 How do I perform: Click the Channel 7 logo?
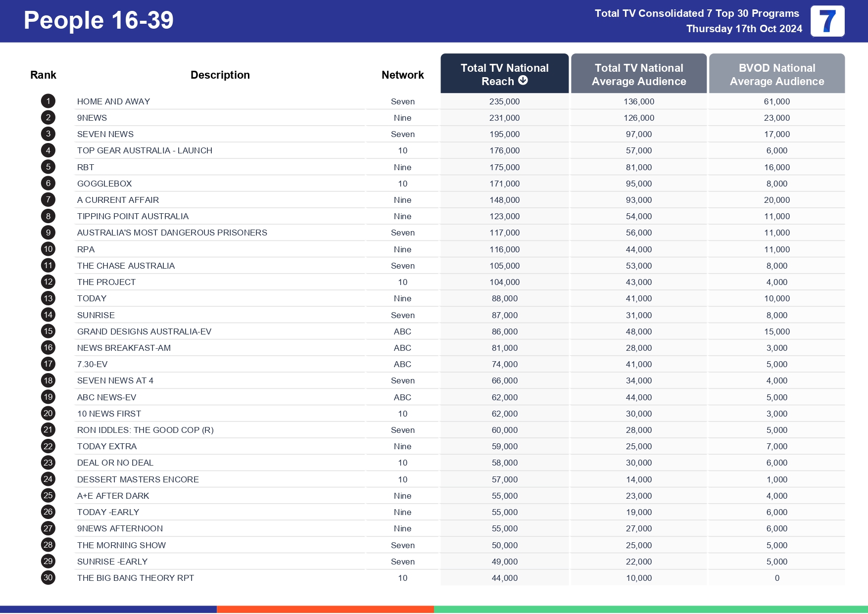(x=828, y=21)
